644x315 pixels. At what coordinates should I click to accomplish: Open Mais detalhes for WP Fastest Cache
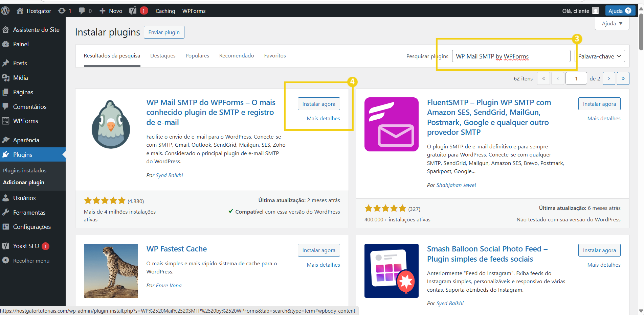tap(323, 265)
